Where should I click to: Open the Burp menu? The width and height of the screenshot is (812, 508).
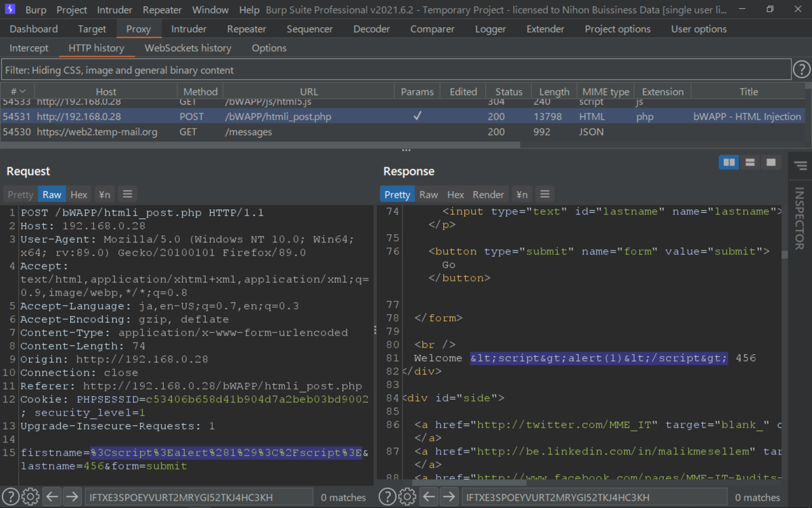[x=36, y=10]
